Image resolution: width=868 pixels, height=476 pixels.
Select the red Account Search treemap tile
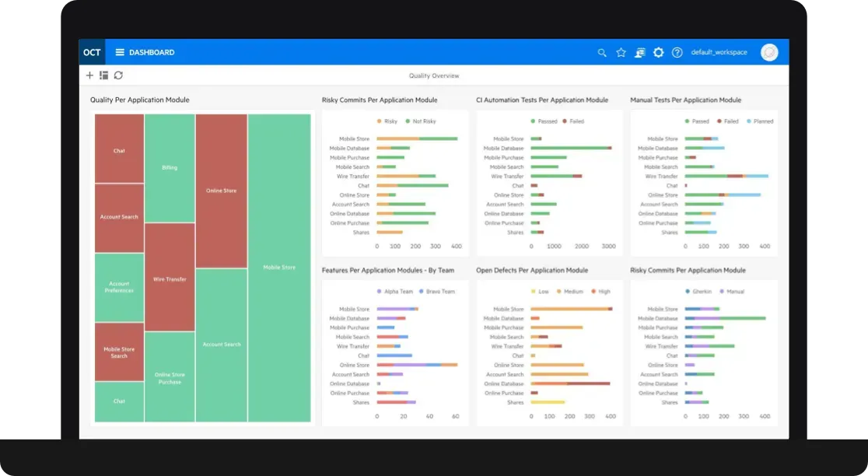click(x=119, y=218)
